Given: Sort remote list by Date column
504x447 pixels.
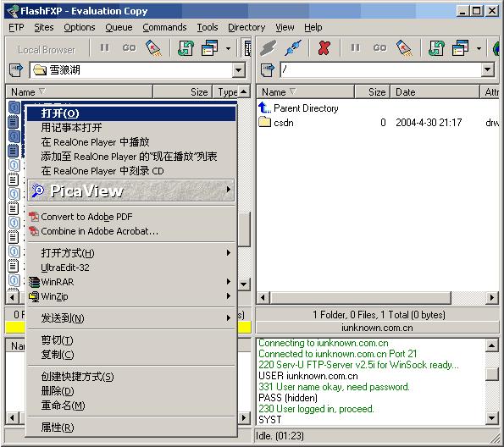Looking at the screenshot, I should click(x=435, y=92).
